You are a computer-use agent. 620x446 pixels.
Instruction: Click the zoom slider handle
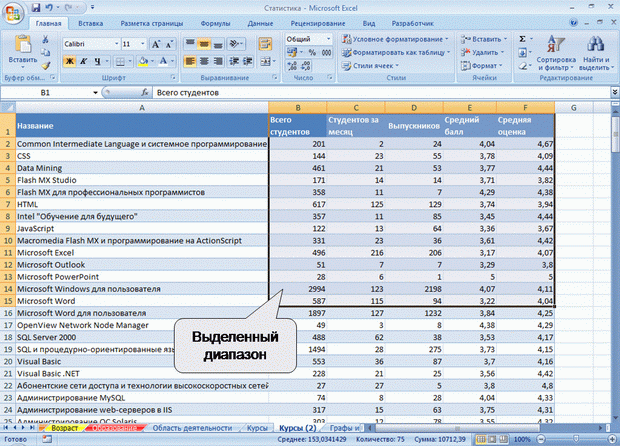tap(576, 439)
